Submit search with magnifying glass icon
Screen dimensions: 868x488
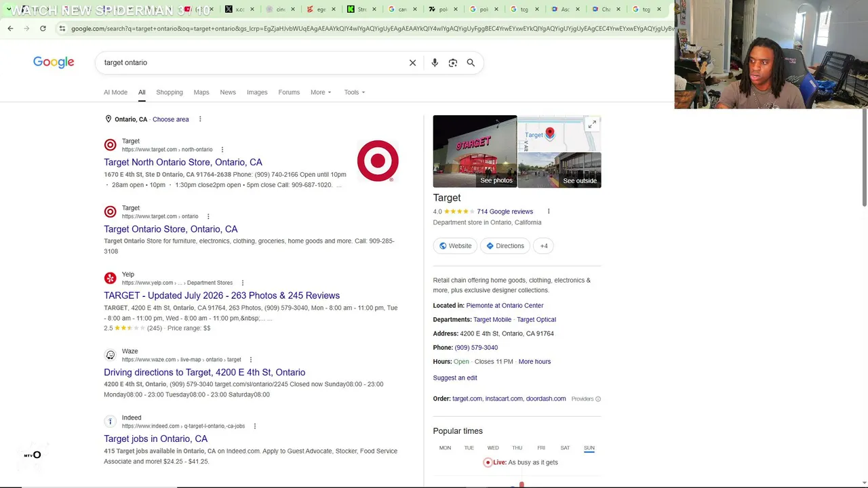coord(471,62)
